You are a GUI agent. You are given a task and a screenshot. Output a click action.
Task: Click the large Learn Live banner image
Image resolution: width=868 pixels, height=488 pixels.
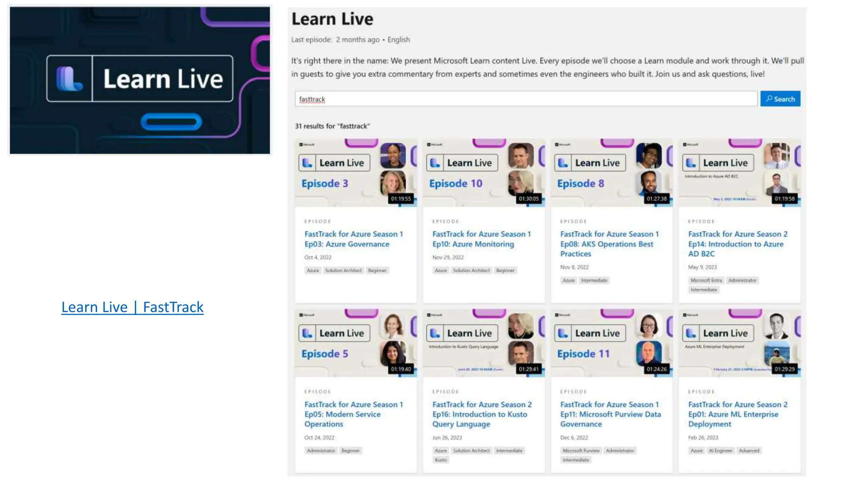tap(140, 80)
